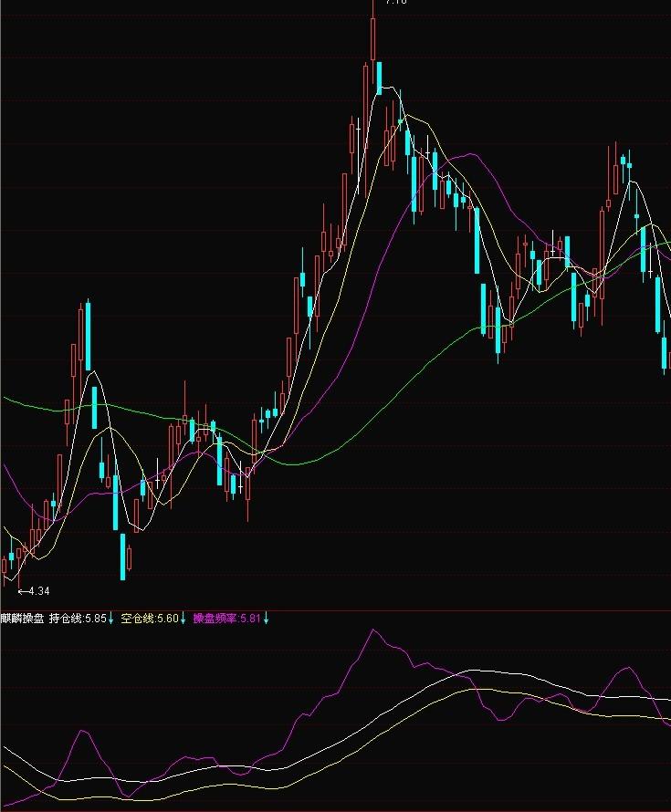Click the down arrow next to 操盘频率:5.81
The image size is (671, 812).
tap(266, 619)
